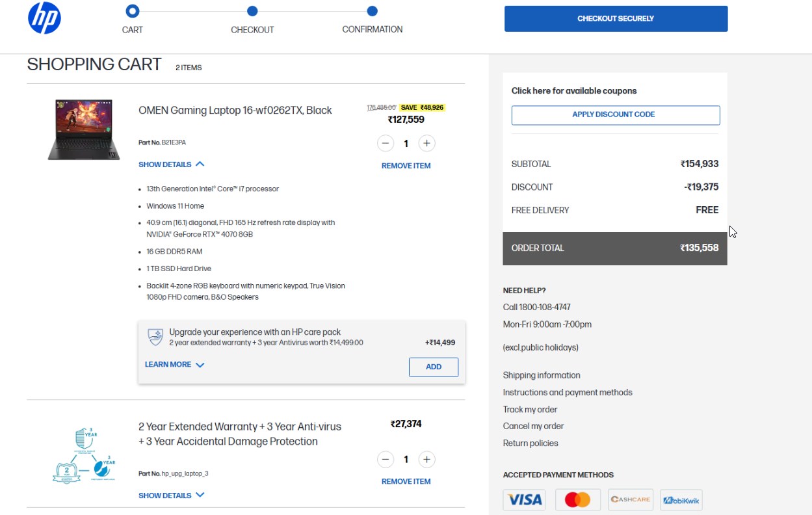Viewport: 812px width, 515px height.
Task: Click the Mastercard payment icon
Action: tap(577, 499)
